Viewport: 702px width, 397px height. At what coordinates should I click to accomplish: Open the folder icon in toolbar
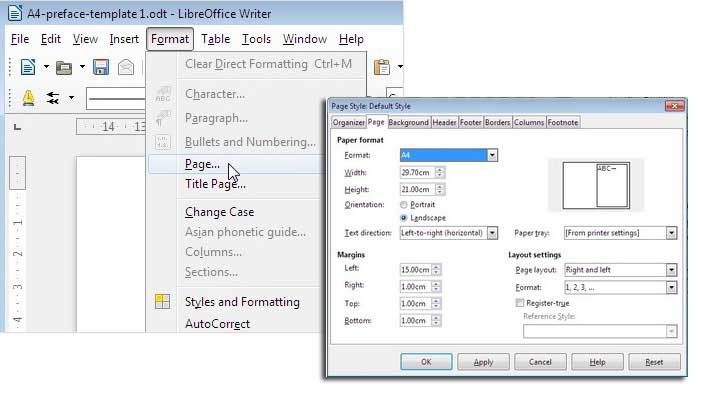64,68
